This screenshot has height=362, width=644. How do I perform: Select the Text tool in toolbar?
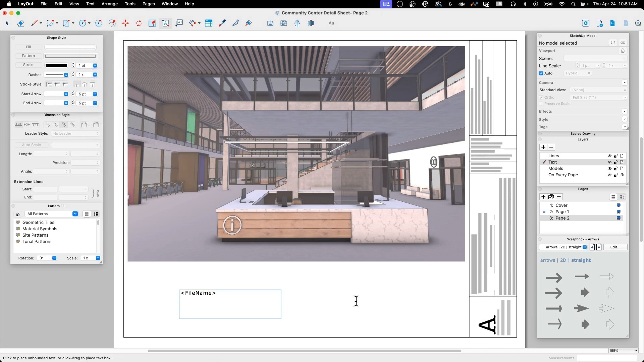166,23
